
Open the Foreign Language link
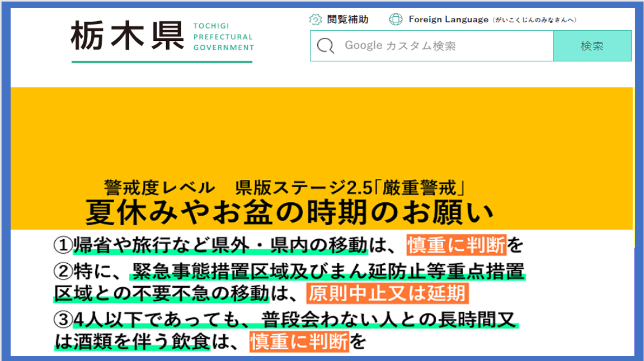[x=448, y=20]
